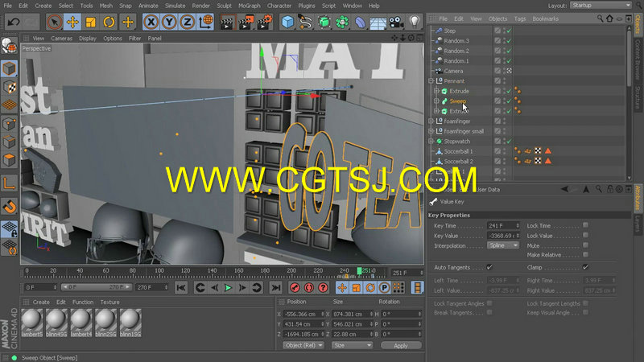Add a Camera object from toolbar
The height and width of the screenshot is (362, 644).
(x=396, y=22)
